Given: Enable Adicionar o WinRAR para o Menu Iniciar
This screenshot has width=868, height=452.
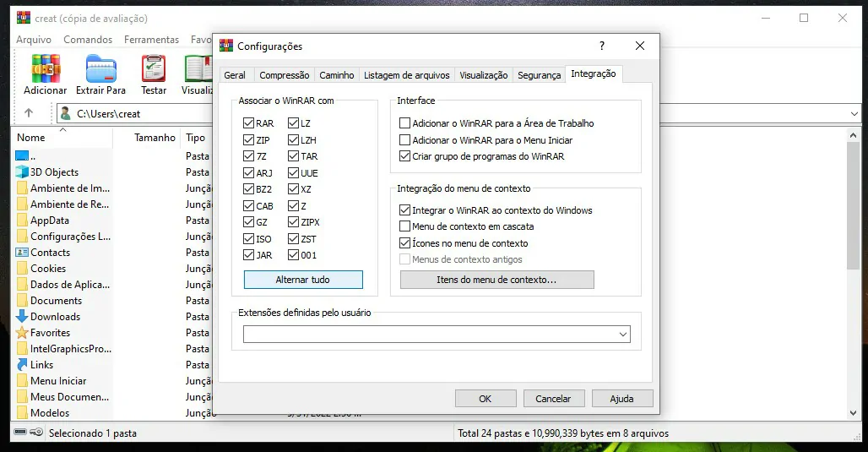Looking at the screenshot, I should point(404,139).
